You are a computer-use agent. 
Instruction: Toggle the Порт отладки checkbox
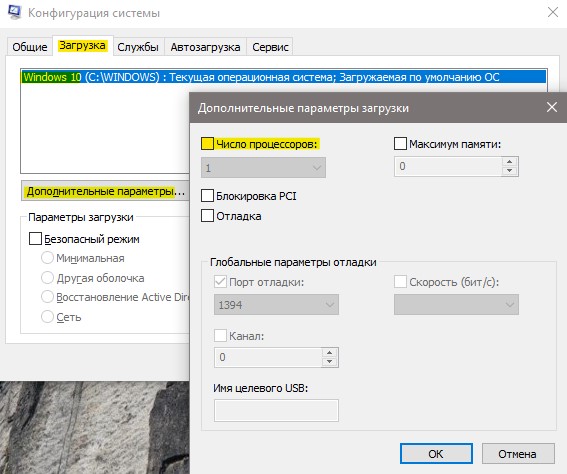[220, 282]
